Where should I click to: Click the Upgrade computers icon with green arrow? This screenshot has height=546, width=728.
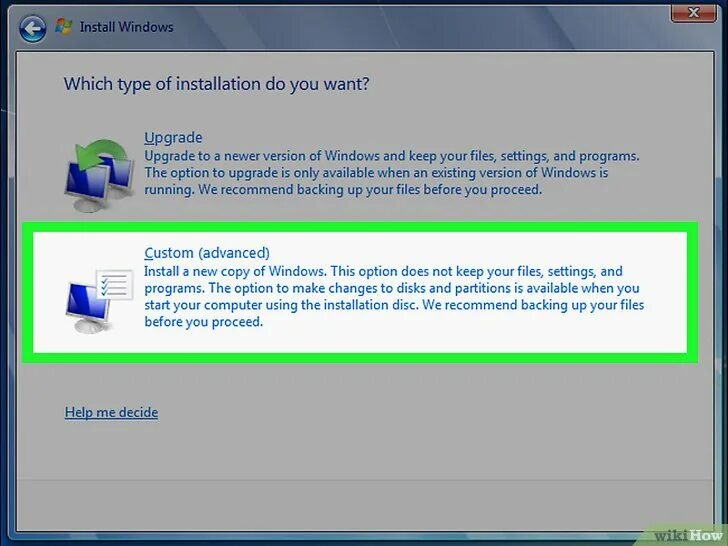click(100, 176)
